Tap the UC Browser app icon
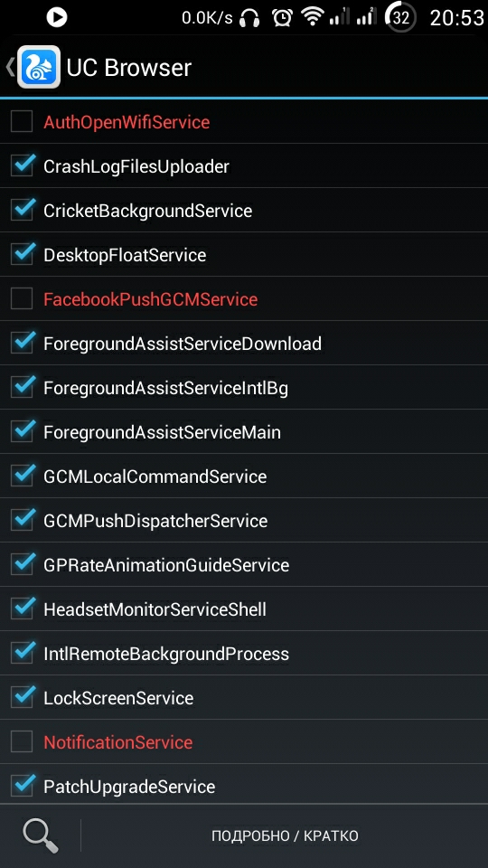 [39, 68]
